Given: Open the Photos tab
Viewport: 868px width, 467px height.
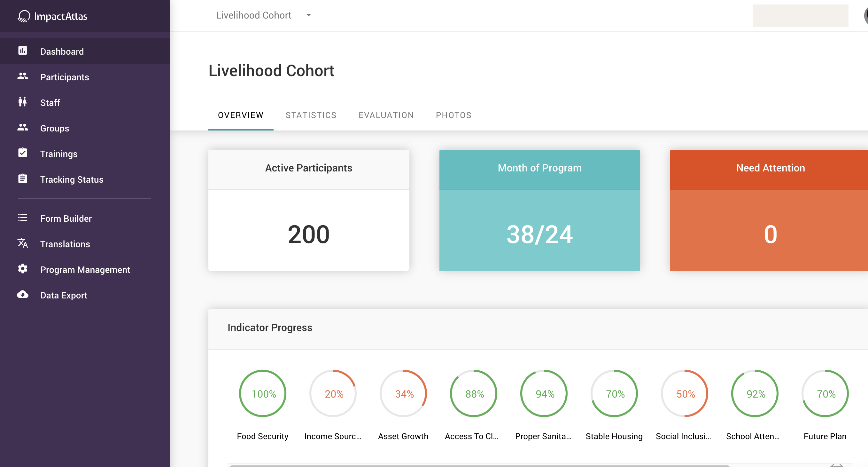Looking at the screenshot, I should click(453, 115).
